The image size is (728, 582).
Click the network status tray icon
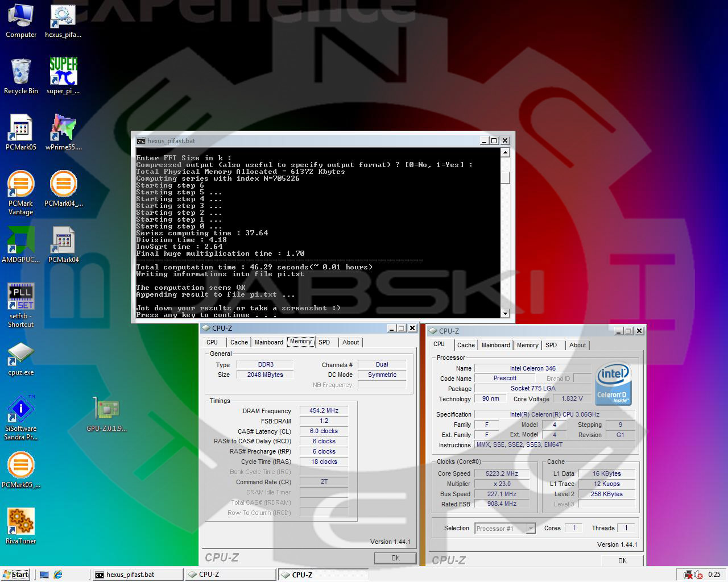(688, 575)
